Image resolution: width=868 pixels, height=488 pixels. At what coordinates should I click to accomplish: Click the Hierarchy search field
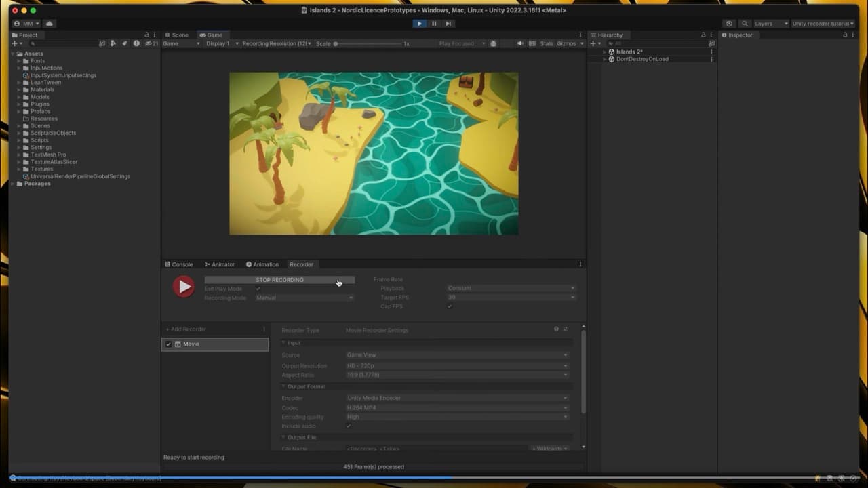click(x=656, y=43)
